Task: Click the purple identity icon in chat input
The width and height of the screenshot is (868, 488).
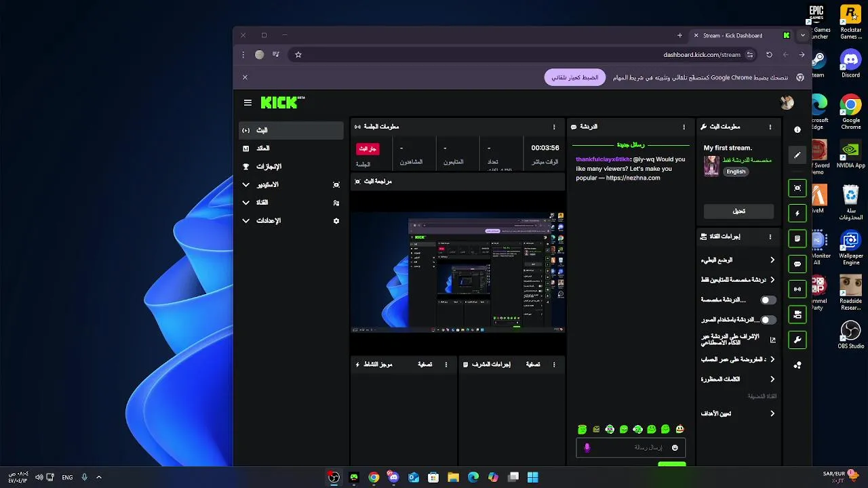Action: (587, 447)
